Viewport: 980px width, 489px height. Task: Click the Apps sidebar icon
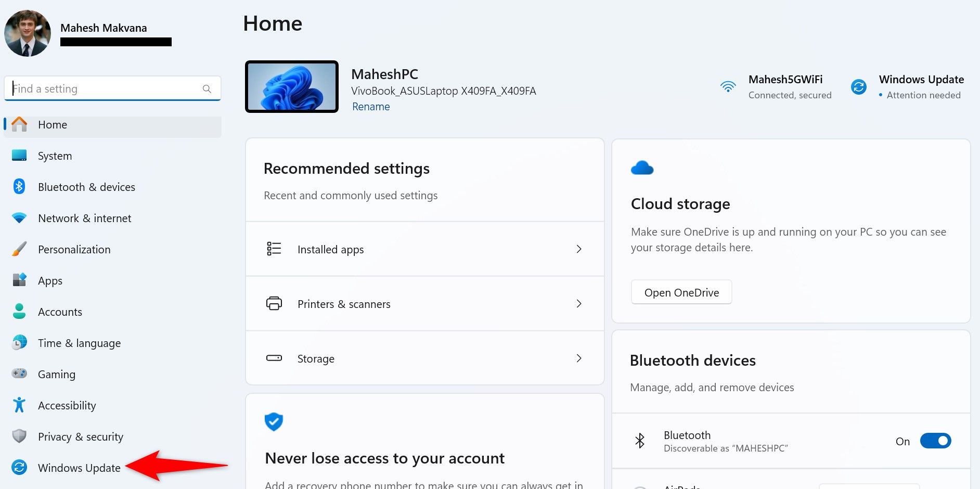point(19,280)
